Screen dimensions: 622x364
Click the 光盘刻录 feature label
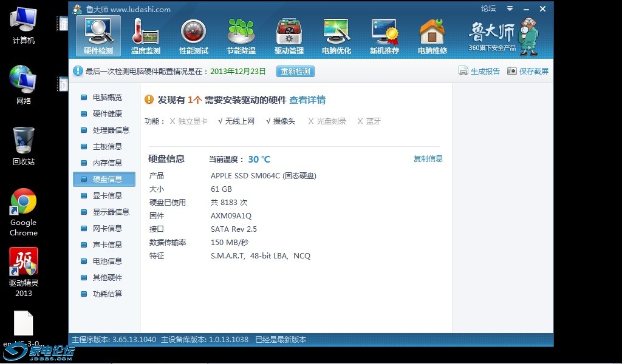tap(331, 121)
